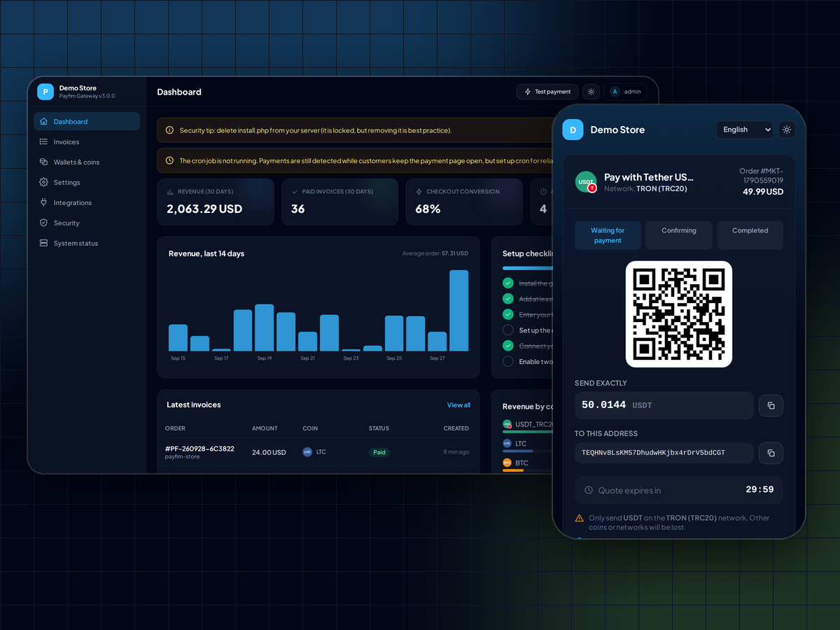Viewport: 840px width, 630px height.
Task: Open Security page in sidebar
Action: pos(87,223)
